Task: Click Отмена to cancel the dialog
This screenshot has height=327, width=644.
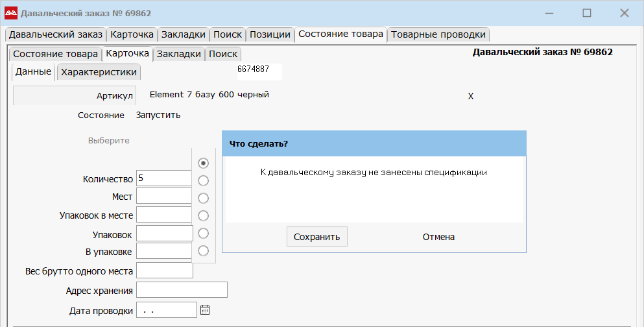Action: pyautogui.click(x=438, y=237)
